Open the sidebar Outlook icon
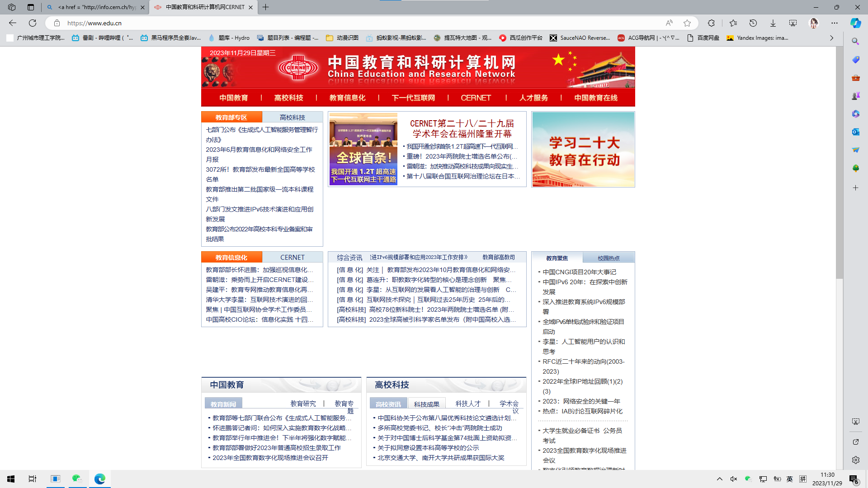This screenshot has height=488, width=868. click(855, 132)
